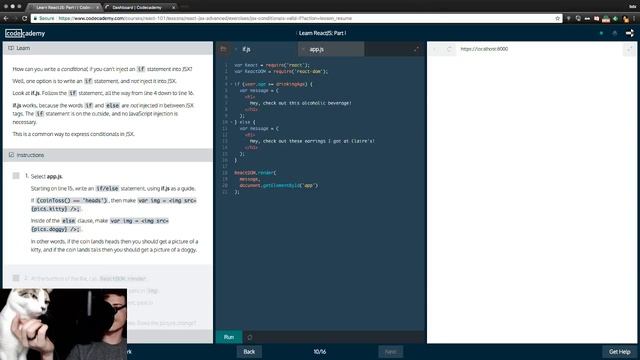Screen dimensions: 640x360
Task: Collapse the fold arrow beside the if statement line
Action: click(x=231, y=84)
